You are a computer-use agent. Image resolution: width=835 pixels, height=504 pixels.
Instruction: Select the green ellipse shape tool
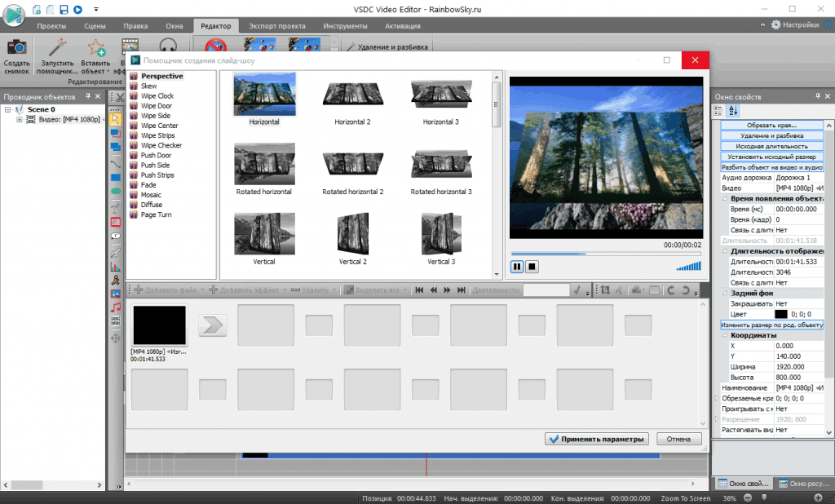point(116,192)
